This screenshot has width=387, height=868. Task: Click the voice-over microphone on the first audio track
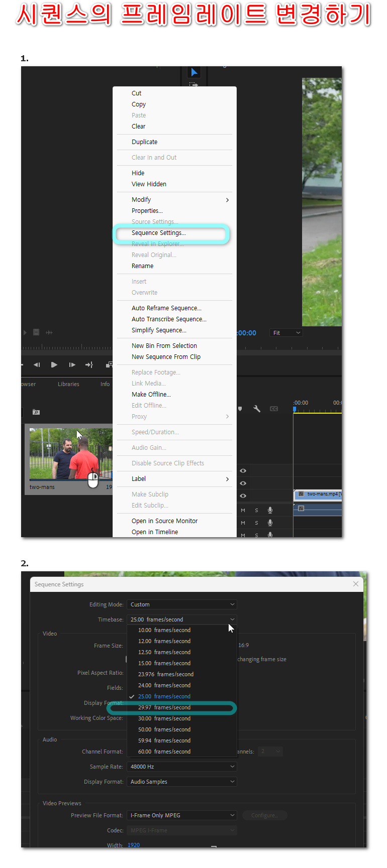[x=270, y=510]
